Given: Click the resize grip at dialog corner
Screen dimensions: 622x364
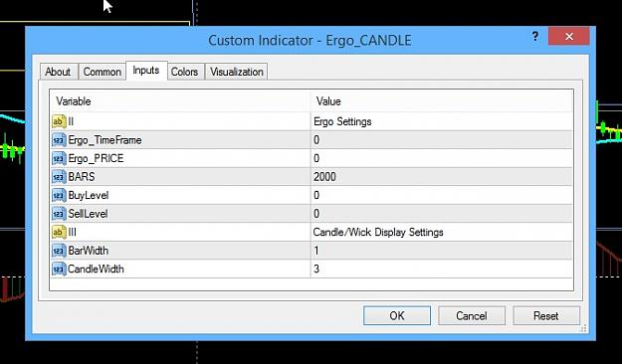Looking at the screenshot, I should (583, 329).
